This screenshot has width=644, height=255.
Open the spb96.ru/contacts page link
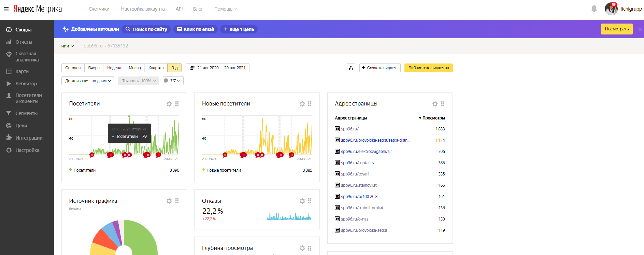[357, 163]
